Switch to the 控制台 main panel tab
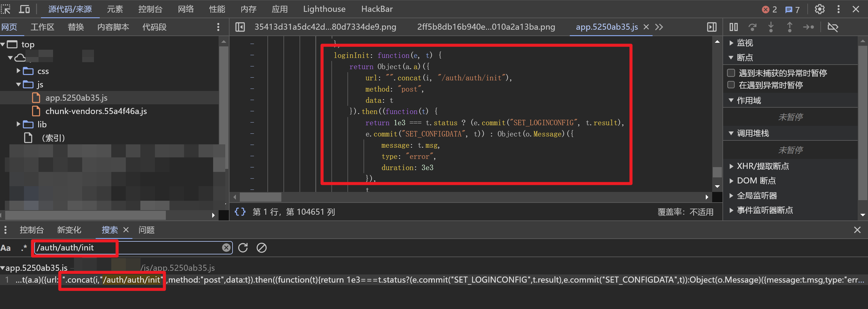868x309 pixels. pyautogui.click(x=150, y=9)
